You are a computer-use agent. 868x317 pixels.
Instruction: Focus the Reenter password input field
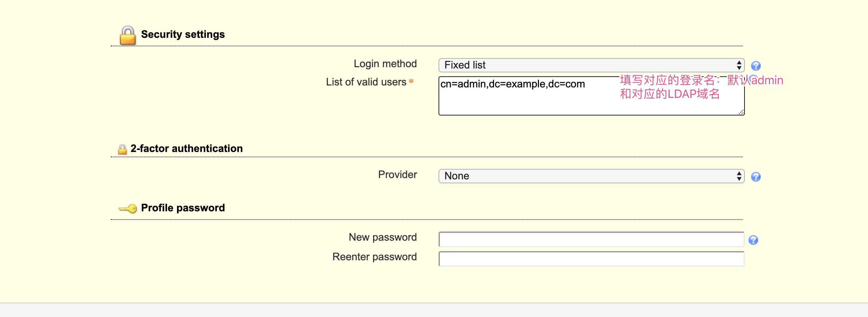pos(591,259)
